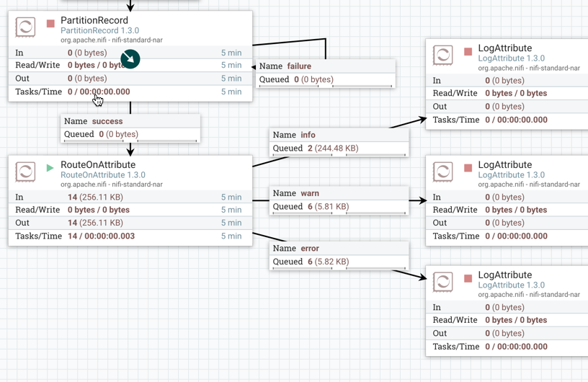Click the middle LogAttribute processor icon
The height and width of the screenshot is (382, 588).
pos(442,172)
